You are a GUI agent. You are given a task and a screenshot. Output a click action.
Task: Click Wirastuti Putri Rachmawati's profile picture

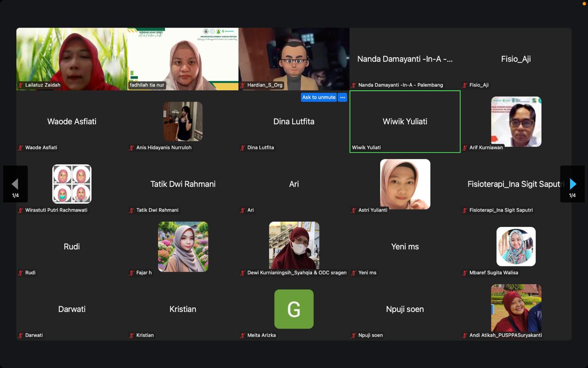[72, 184]
